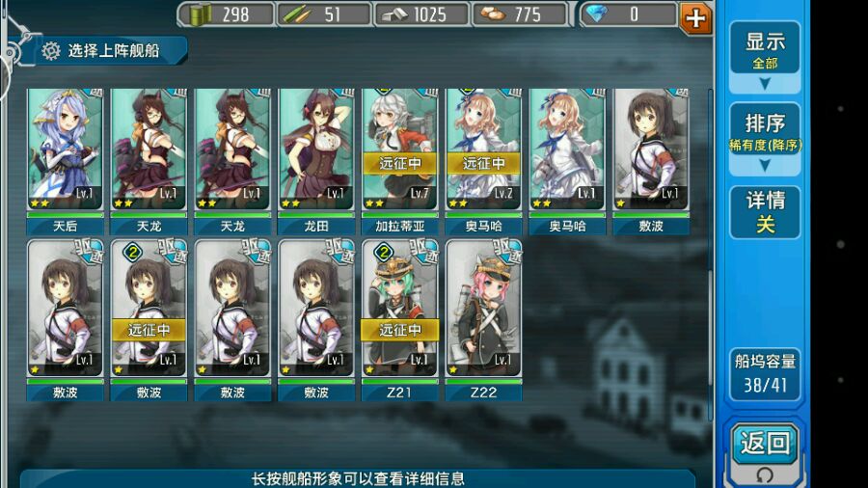The image size is (868, 488).
Task: Click the fuel barrel resource icon
Action: pyautogui.click(x=200, y=14)
